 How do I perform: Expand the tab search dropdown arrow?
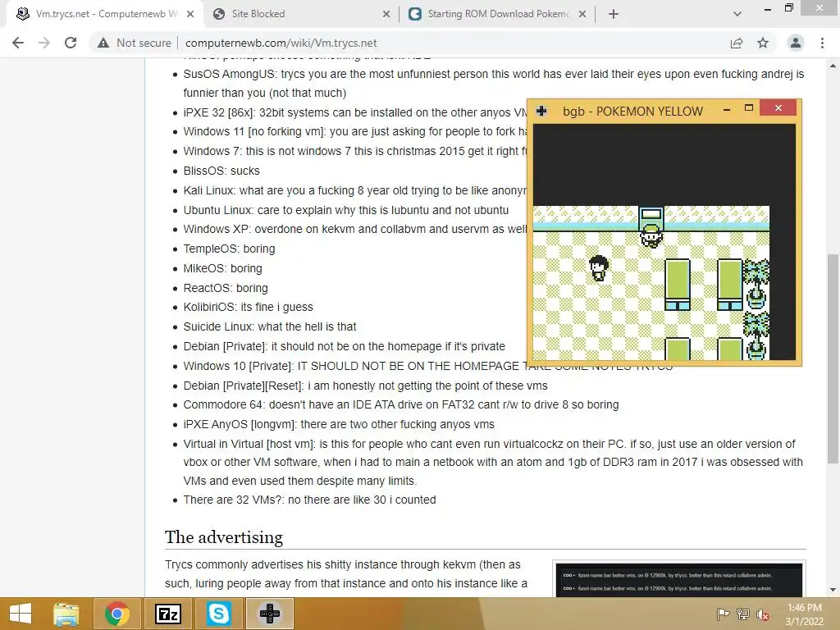(737, 14)
